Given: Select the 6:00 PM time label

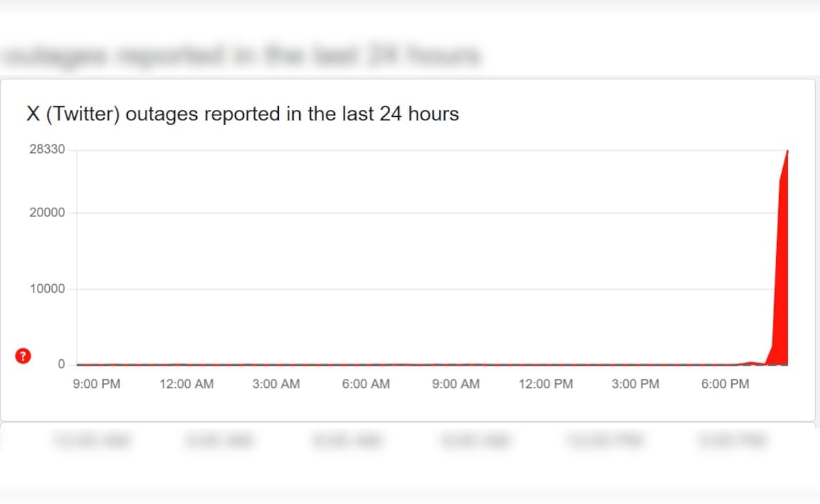Looking at the screenshot, I should 725,384.
